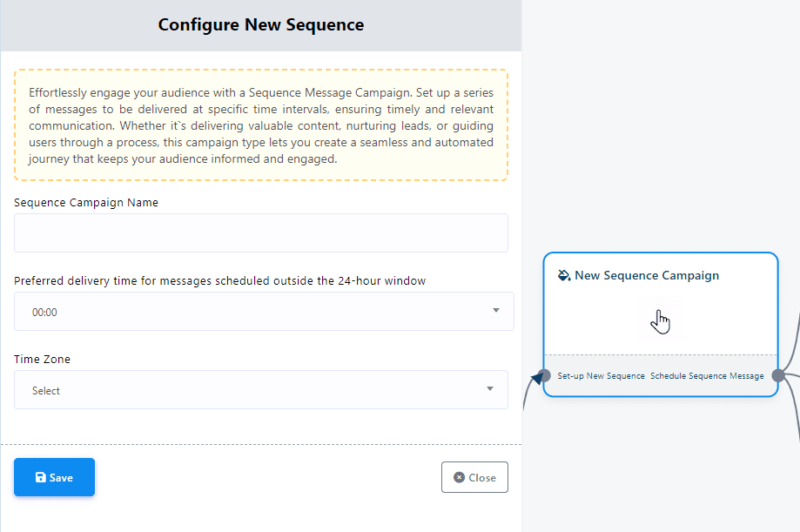
Task: Click the arrowhead on the incoming connection line
Action: pyautogui.click(x=535, y=379)
